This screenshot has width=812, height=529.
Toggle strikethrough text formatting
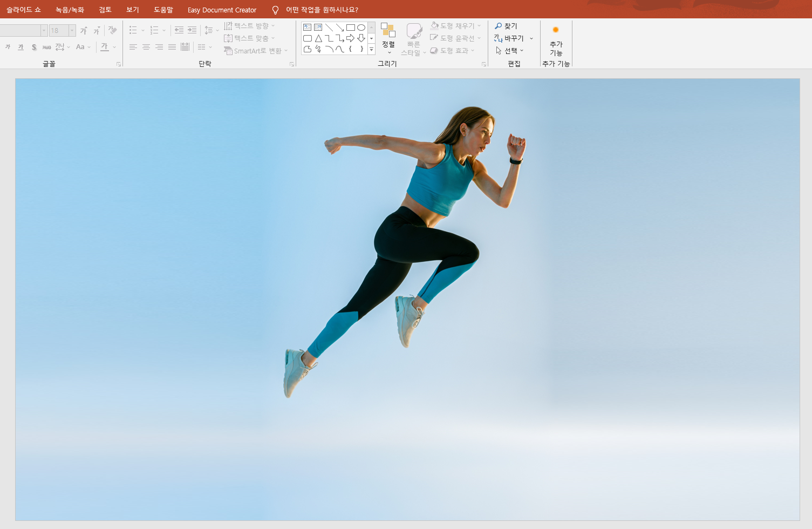[47, 47]
